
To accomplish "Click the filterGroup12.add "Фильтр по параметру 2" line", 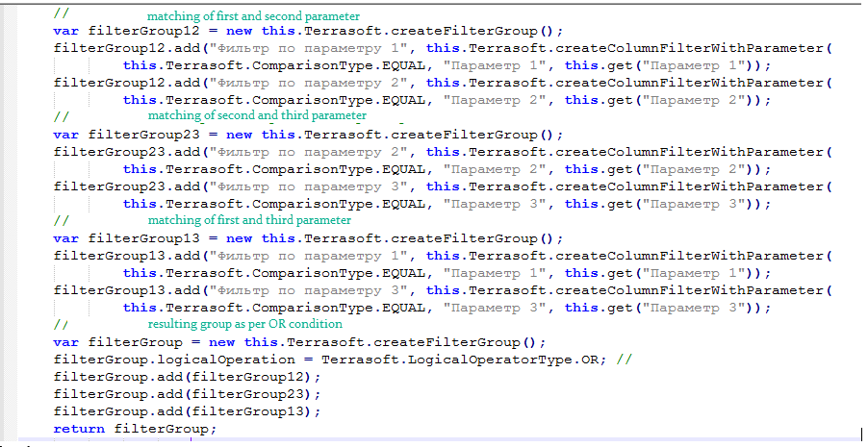I will [443, 83].
